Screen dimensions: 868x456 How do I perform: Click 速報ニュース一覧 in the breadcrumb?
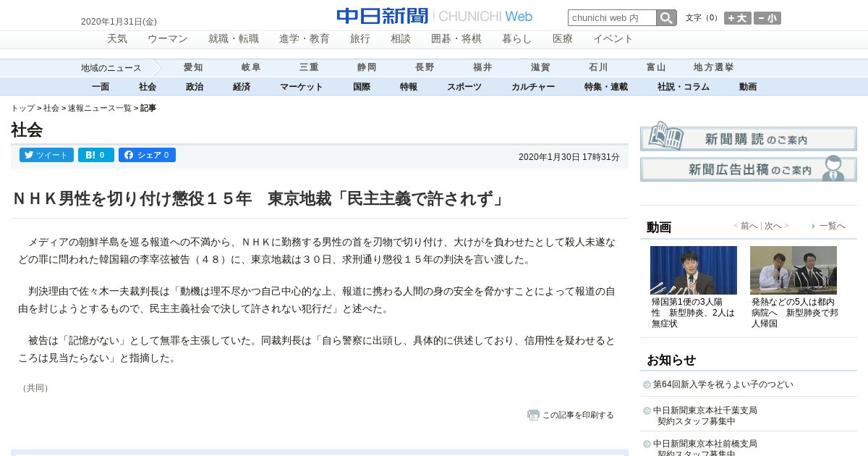100,108
